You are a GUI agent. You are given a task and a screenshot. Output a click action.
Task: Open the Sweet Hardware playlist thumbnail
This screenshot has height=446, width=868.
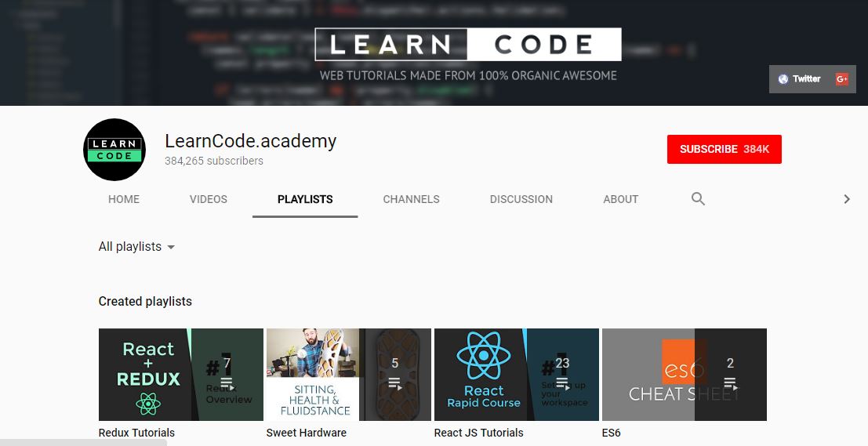349,375
